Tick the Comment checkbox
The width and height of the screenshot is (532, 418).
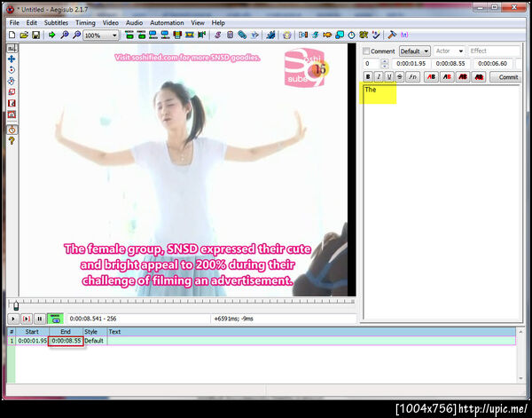[366, 51]
